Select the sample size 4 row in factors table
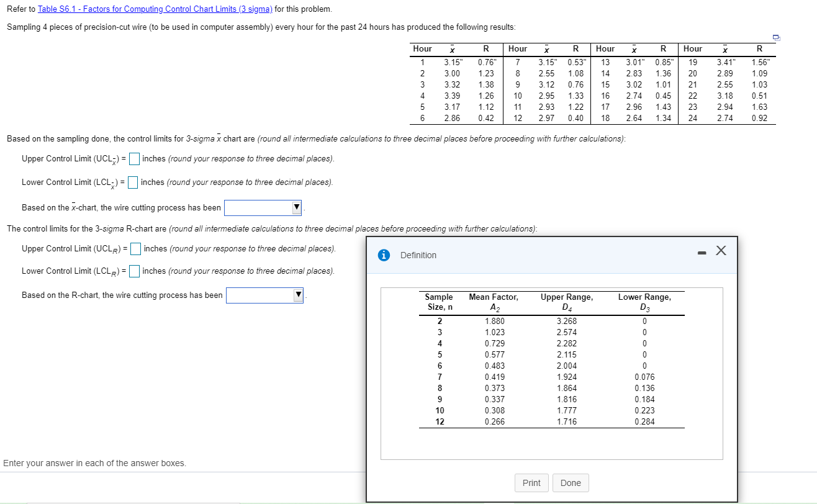This screenshot has width=817, height=504. 439,343
